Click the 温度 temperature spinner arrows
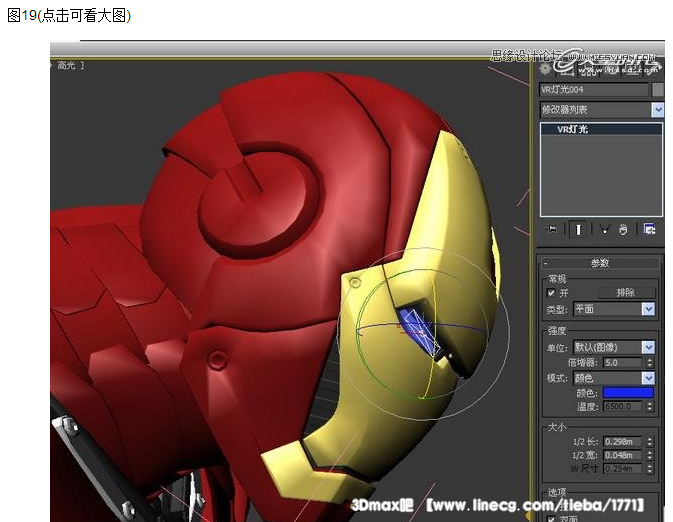The height and width of the screenshot is (522, 673). (649, 406)
